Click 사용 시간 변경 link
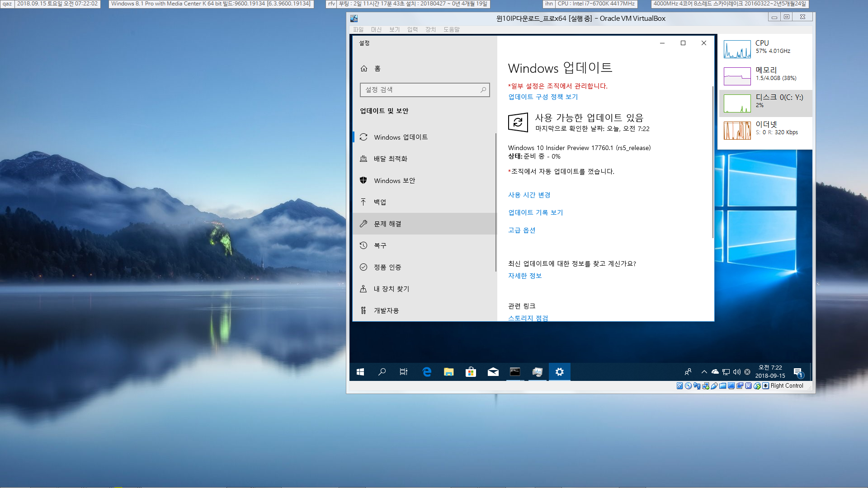868x488 pixels. 529,195
